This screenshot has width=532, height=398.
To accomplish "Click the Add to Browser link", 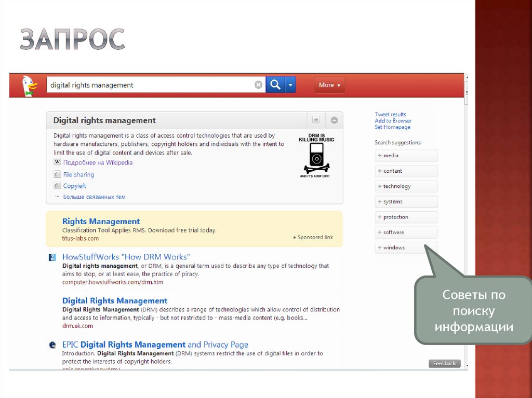I will point(393,121).
